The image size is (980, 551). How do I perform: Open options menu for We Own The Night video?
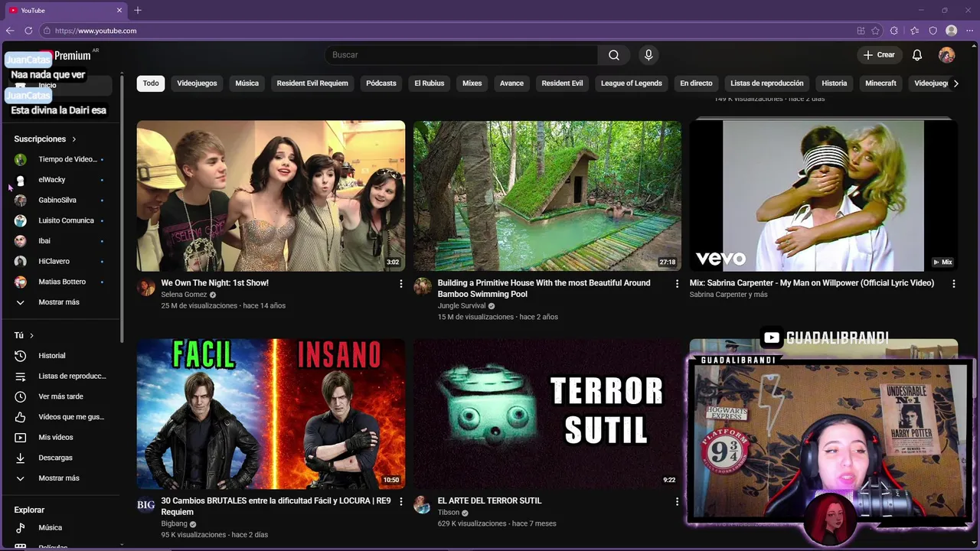pos(400,284)
